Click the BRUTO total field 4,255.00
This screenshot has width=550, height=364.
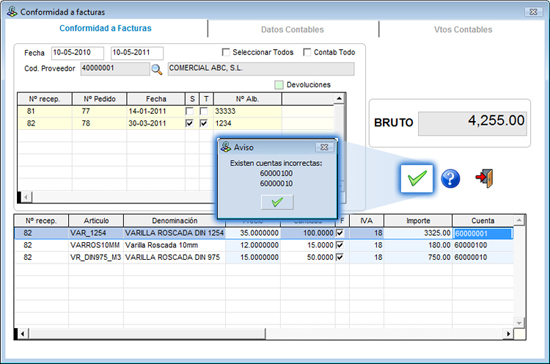(x=472, y=123)
